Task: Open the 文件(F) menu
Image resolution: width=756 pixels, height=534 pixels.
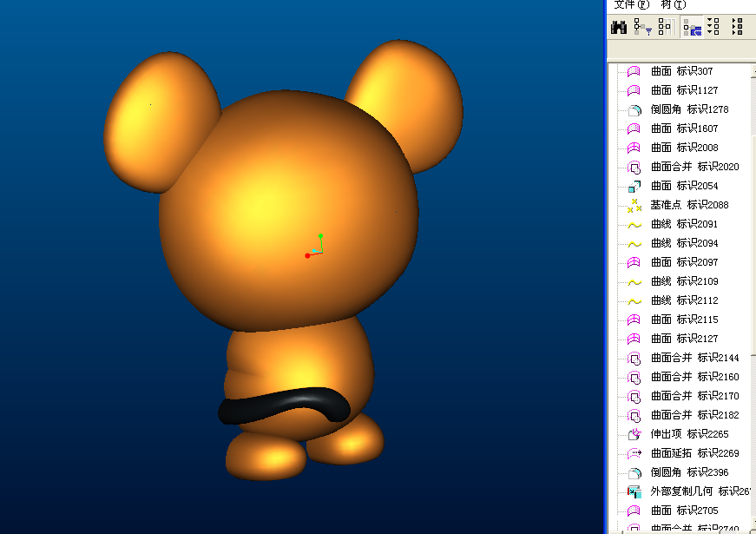Action: point(632,5)
